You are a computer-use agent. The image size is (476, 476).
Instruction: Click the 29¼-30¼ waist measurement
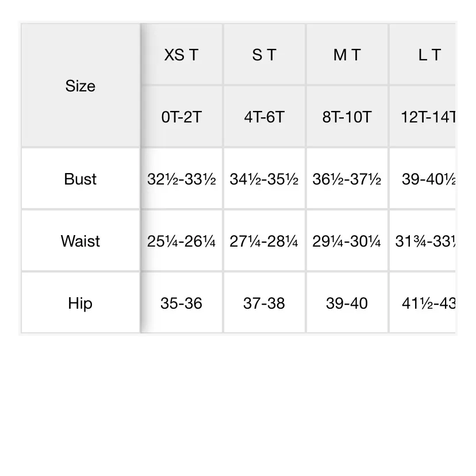(x=347, y=241)
